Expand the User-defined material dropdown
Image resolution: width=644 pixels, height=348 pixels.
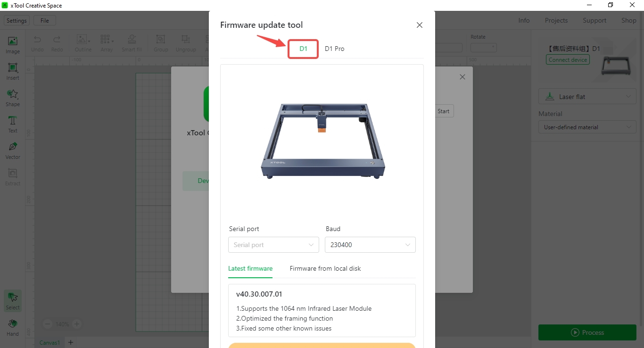point(587,127)
